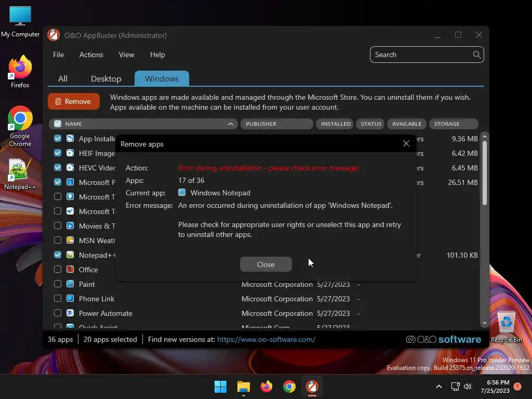
Task: Click the orange Remove button
Action: (x=74, y=101)
